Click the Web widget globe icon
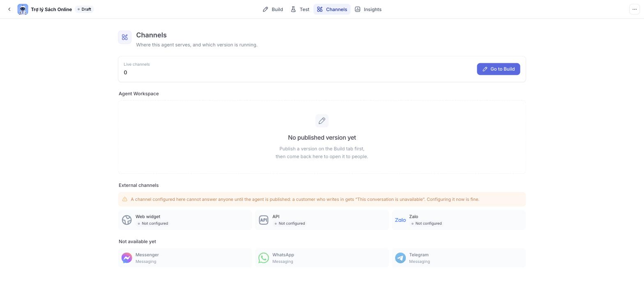This screenshot has width=644, height=290. coord(127,220)
